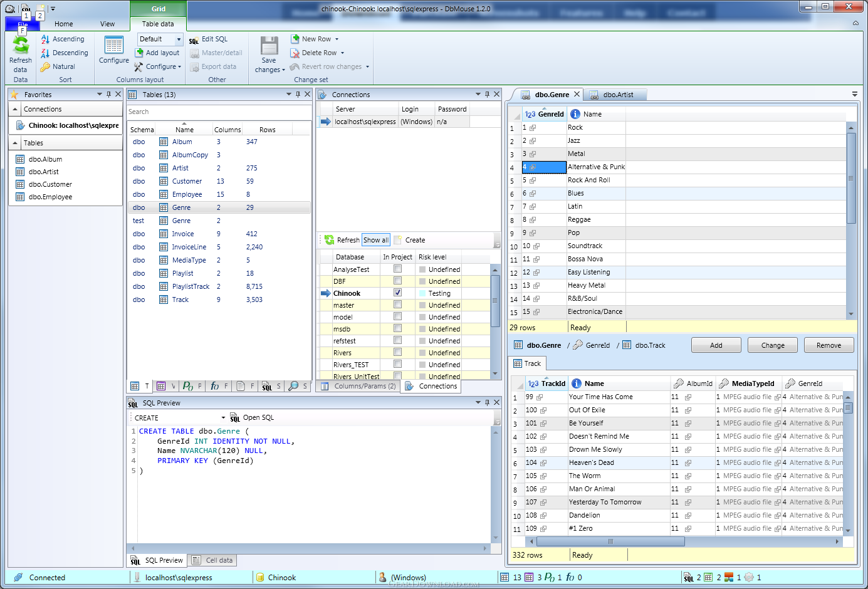Open the document tabs list dropdown
Screen dimensions: 868x589
point(854,94)
